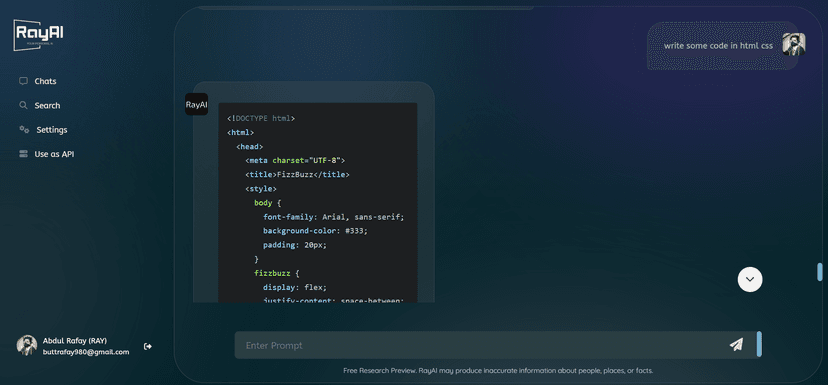Viewport: 828px width, 385px height.
Task: Jump to bottom with the down chevron button
Action: point(750,279)
